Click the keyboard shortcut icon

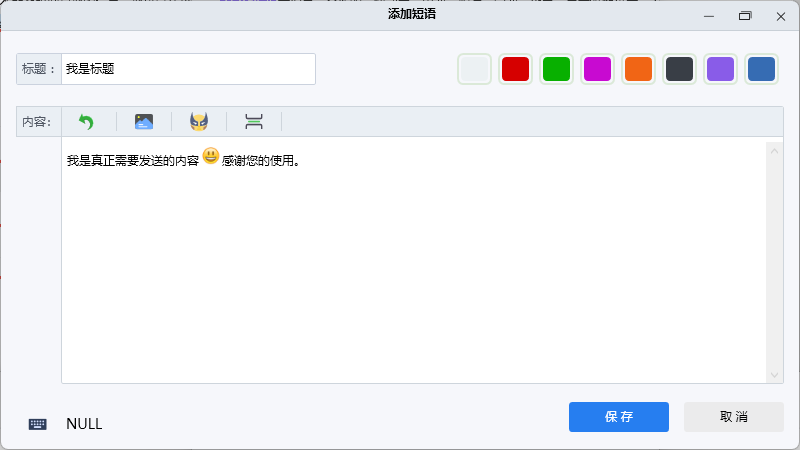point(38,424)
